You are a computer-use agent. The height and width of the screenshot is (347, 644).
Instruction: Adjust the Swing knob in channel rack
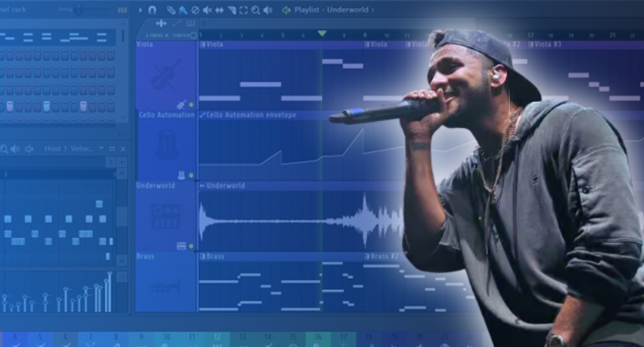tap(79, 10)
